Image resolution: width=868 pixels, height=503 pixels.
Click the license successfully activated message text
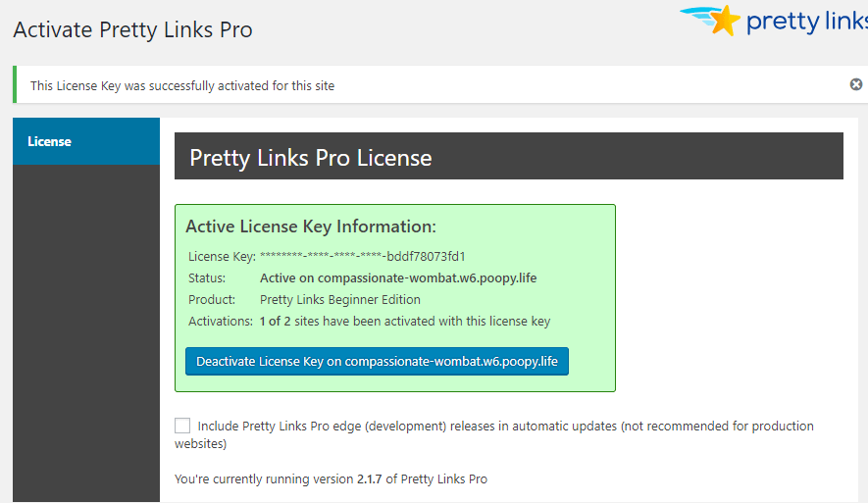182,86
